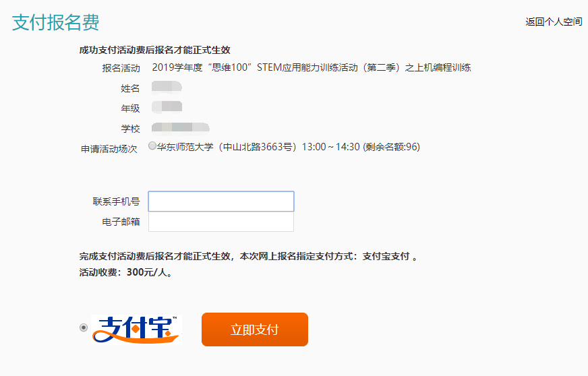Select the Alipay payment radio button
This screenshot has height=376, width=588.
point(84,327)
